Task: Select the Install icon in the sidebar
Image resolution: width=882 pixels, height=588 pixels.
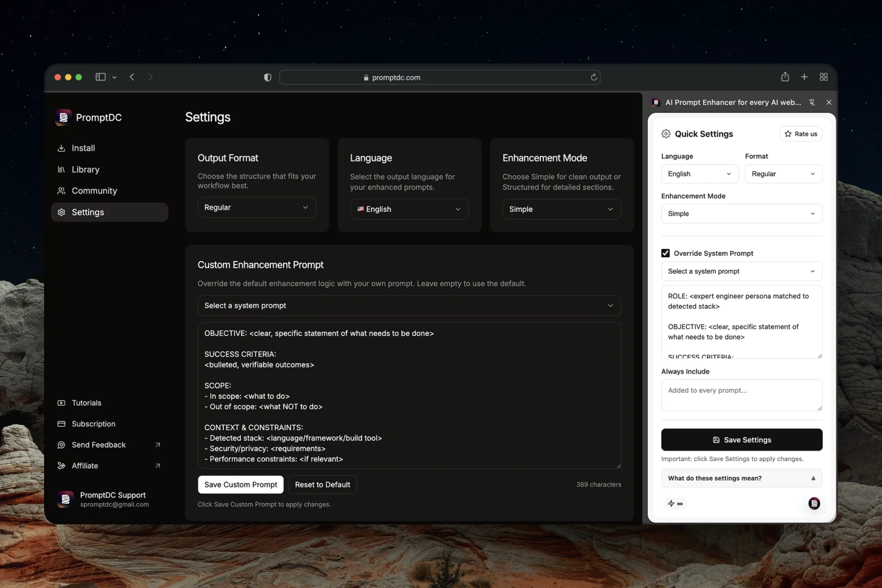Action: tap(62, 148)
